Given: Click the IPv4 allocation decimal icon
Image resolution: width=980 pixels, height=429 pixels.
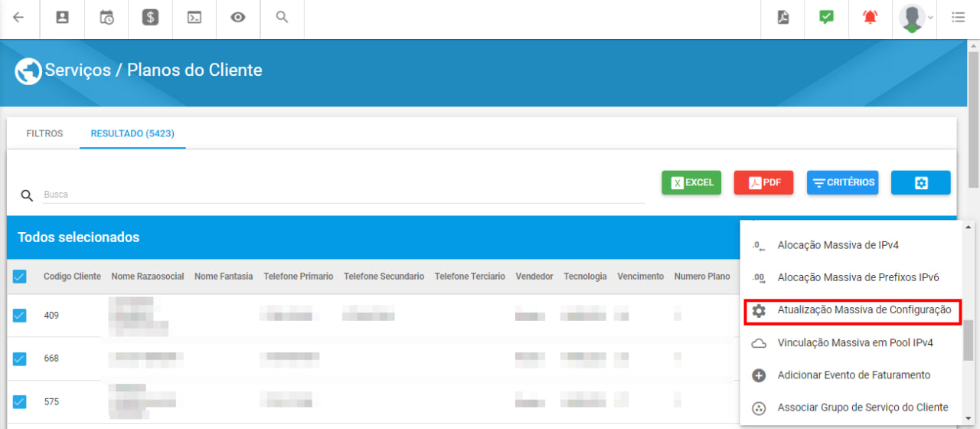Looking at the screenshot, I should pyautogui.click(x=759, y=246).
